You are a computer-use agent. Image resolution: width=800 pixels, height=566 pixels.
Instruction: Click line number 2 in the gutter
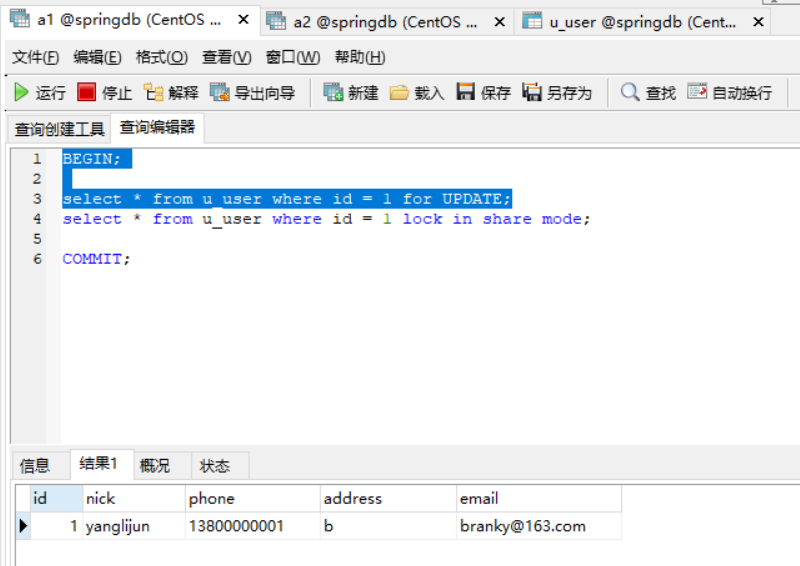coord(37,179)
